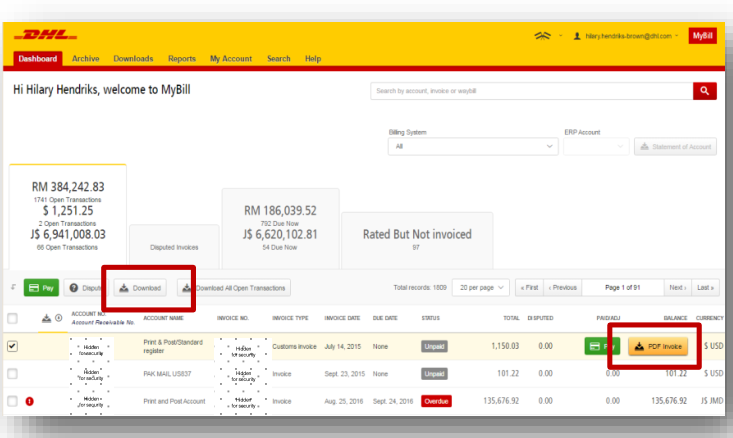Click the Download button
Image resolution: width=733 pixels, height=438 pixels.
[140, 288]
